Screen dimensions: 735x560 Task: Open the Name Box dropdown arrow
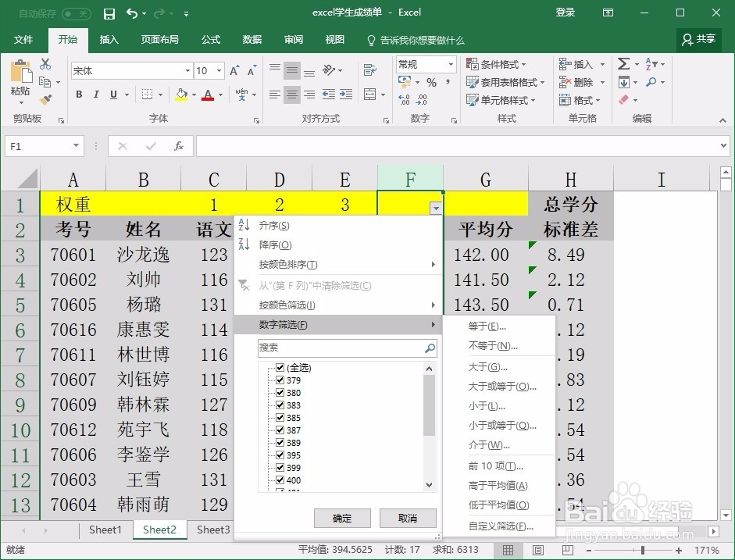pos(76,146)
